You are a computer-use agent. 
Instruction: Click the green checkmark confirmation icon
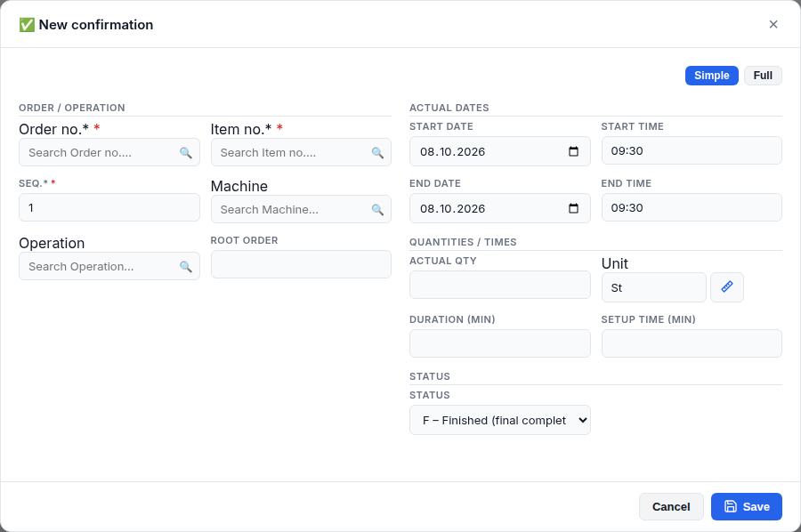[x=27, y=25]
